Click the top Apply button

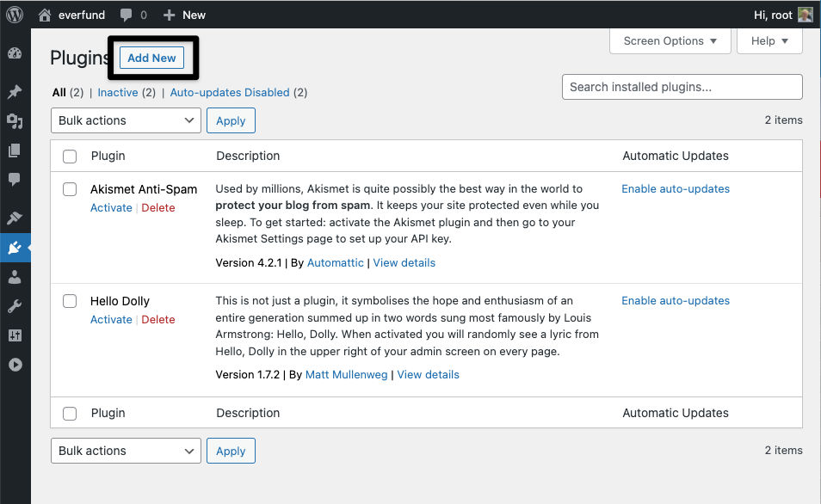[231, 120]
